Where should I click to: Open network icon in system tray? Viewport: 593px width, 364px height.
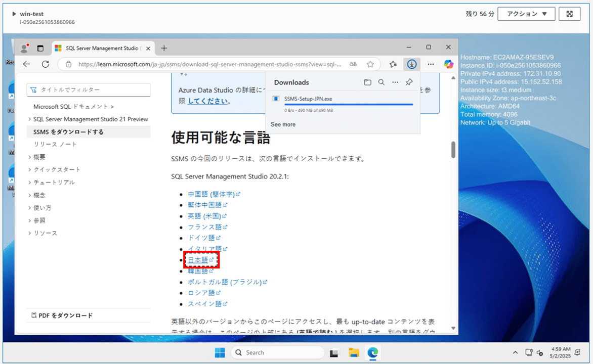tap(529, 353)
